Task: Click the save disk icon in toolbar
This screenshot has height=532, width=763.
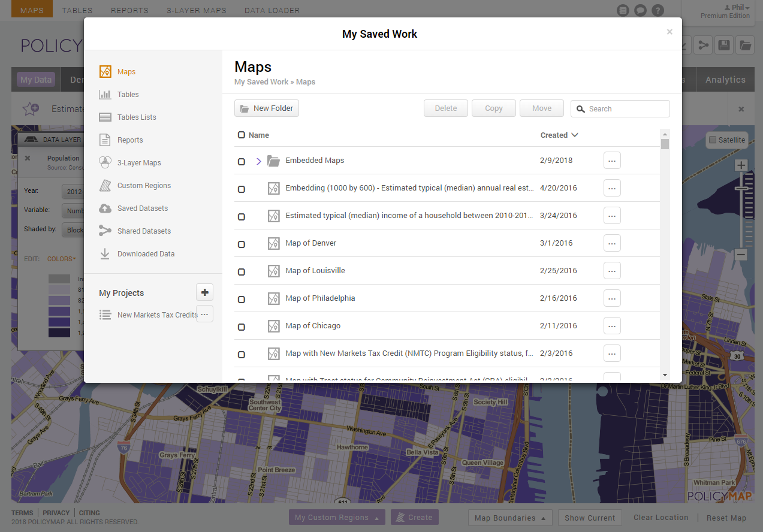Action: coord(724,45)
